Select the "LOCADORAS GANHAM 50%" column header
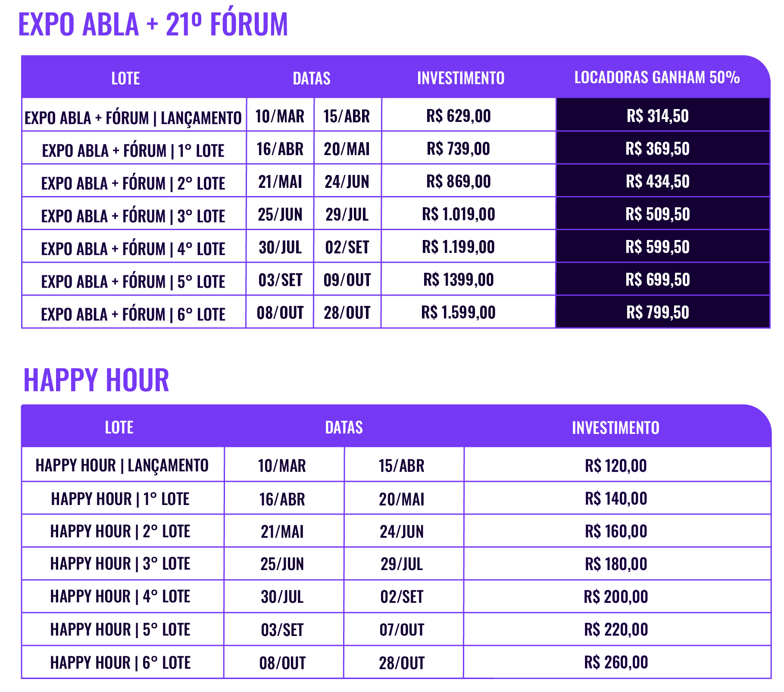Viewport: 784px width, 692px height. 657,78
